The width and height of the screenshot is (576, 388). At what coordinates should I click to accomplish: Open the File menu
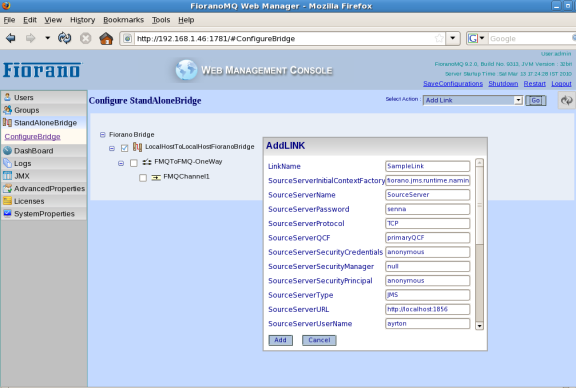tap(10, 20)
